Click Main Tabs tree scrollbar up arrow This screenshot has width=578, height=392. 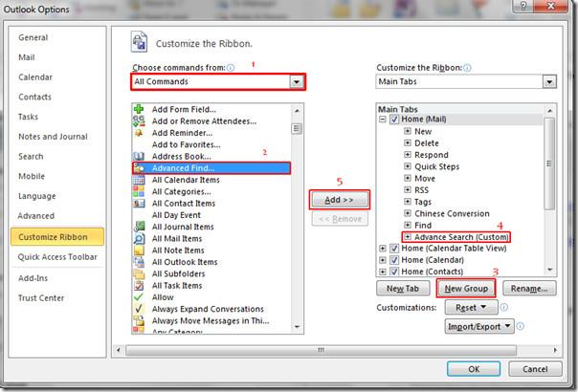click(549, 111)
